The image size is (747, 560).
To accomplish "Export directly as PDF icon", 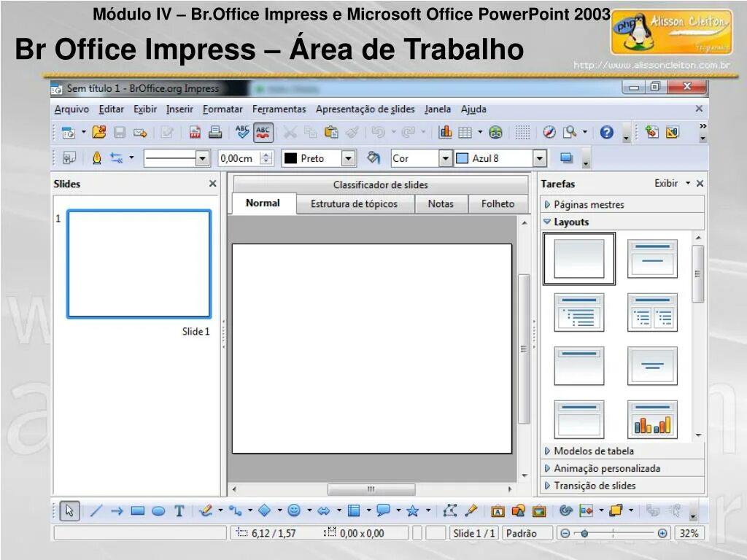I will coord(195,132).
